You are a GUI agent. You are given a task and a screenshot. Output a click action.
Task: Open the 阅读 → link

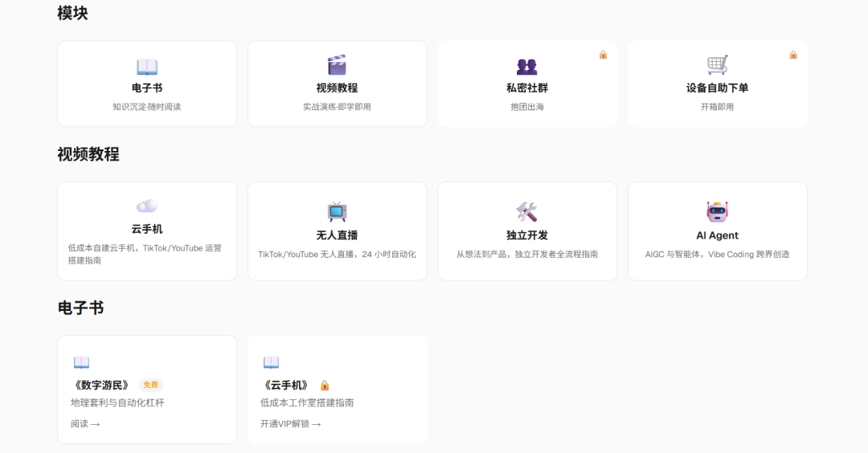point(85,424)
